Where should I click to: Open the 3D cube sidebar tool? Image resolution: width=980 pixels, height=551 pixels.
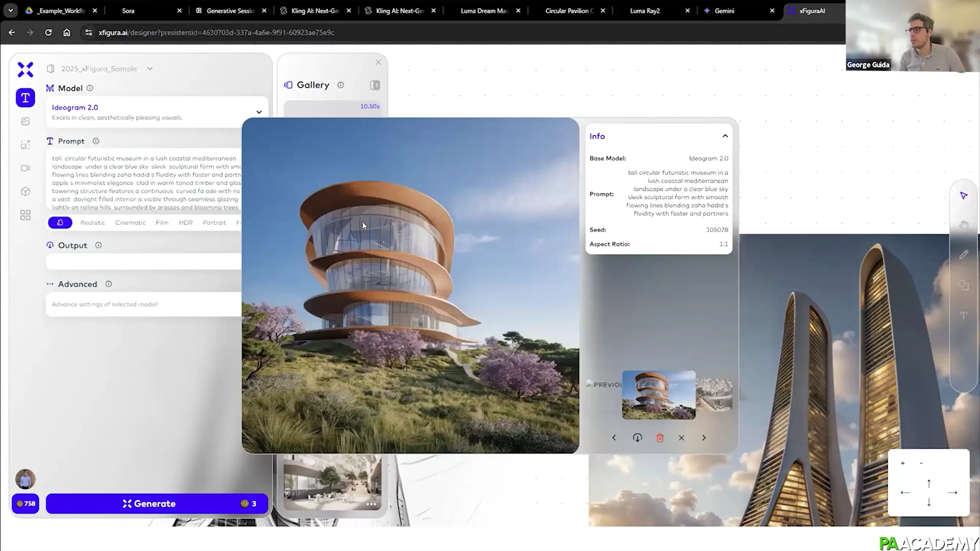coord(25,191)
